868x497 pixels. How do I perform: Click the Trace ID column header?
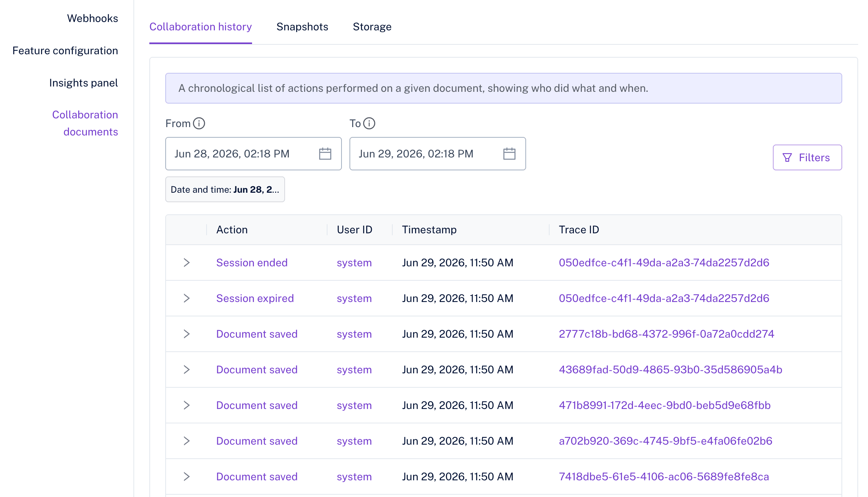pos(579,230)
